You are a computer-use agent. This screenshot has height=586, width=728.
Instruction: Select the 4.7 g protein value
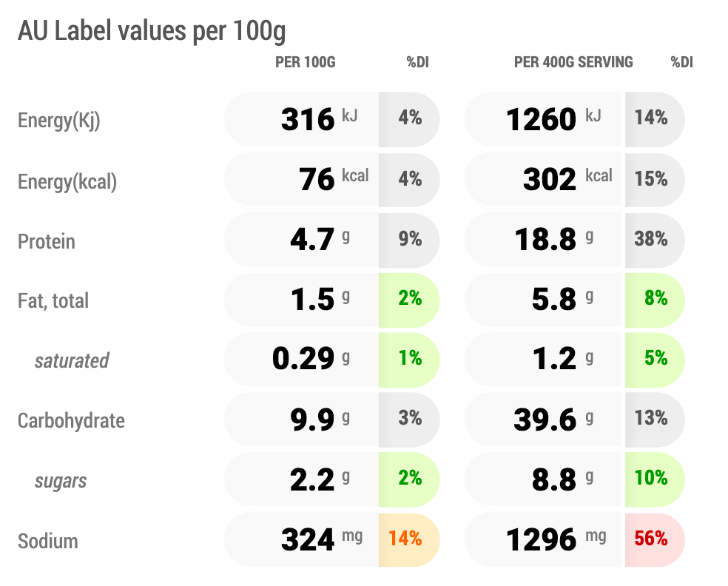click(x=313, y=240)
